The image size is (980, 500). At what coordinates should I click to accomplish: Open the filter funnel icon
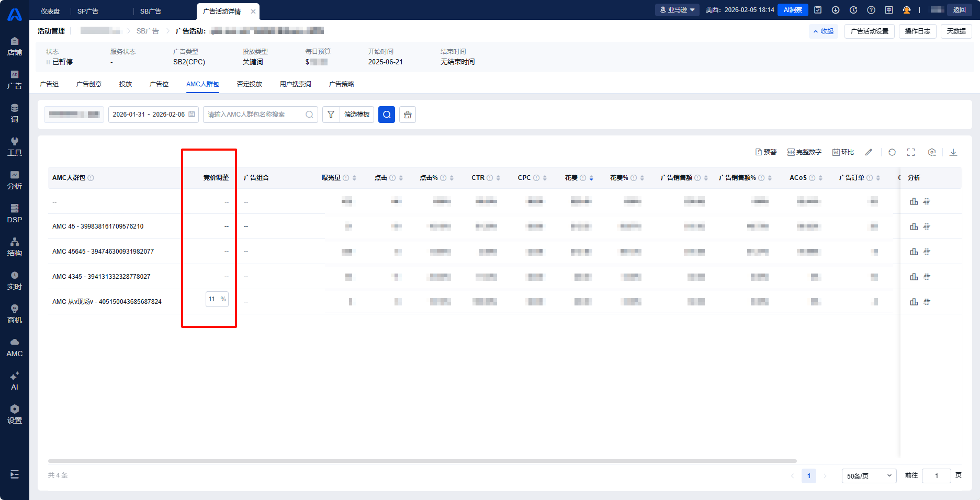point(331,115)
